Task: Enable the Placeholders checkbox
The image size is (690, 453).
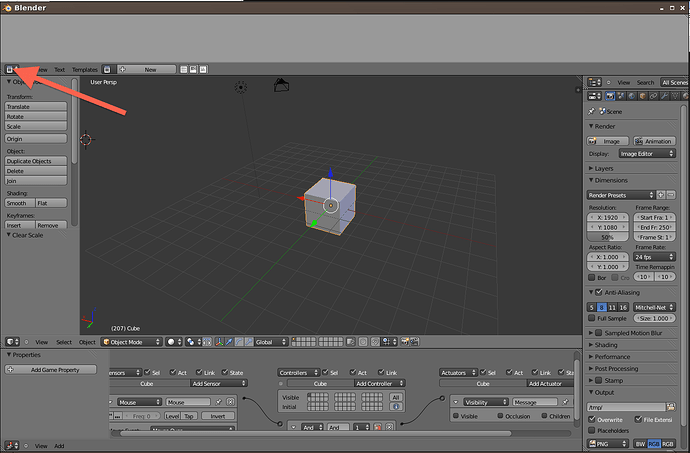Action: pyautogui.click(x=592, y=430)
